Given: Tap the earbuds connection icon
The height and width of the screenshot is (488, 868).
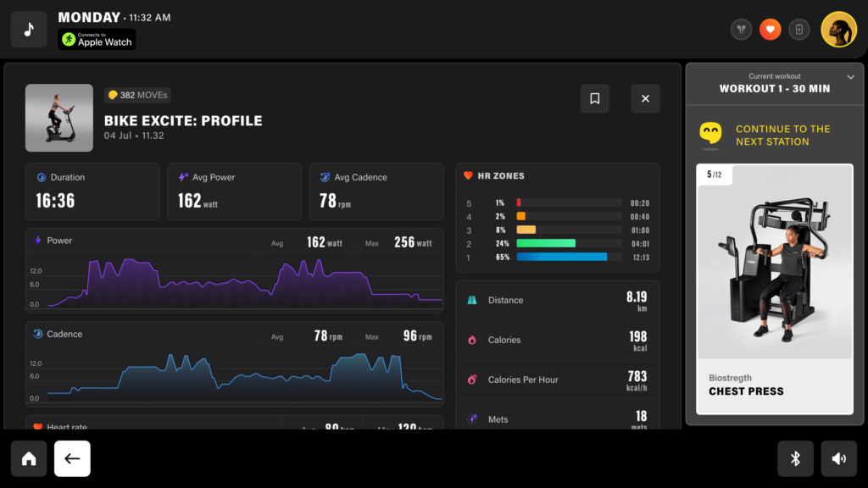Looking at the screenshot, I should [741, 30].
